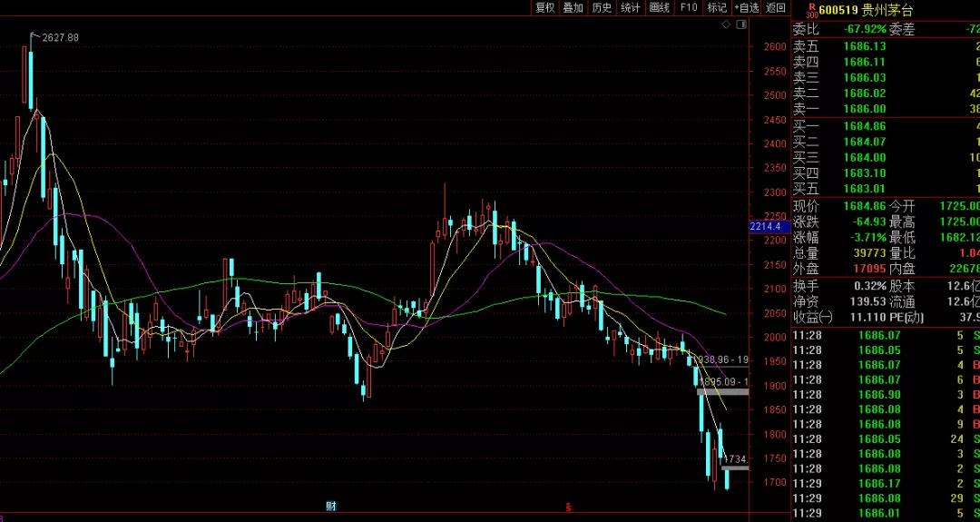Open the F10 company info page
980x522 pixels.
coord(689,7)
